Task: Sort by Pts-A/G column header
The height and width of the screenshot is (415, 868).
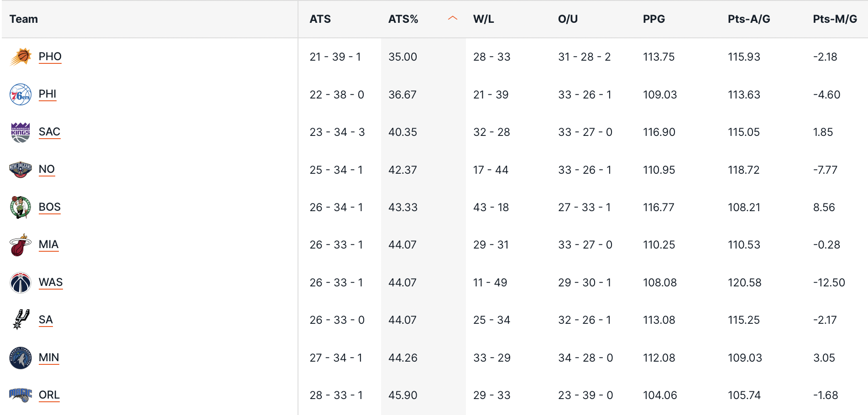Action: coord(748,19)
